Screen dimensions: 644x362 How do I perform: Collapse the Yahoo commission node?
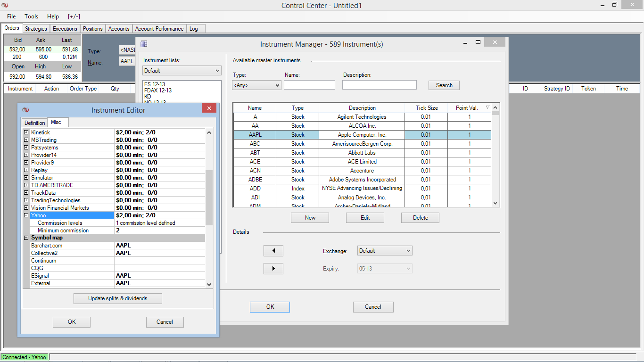[26, 215]
